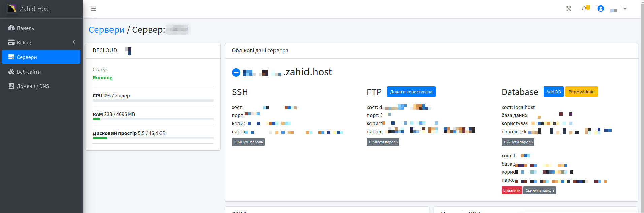Expand the Billing submenu chevron
The image size is (644, 213).
(x=74, y=42)
